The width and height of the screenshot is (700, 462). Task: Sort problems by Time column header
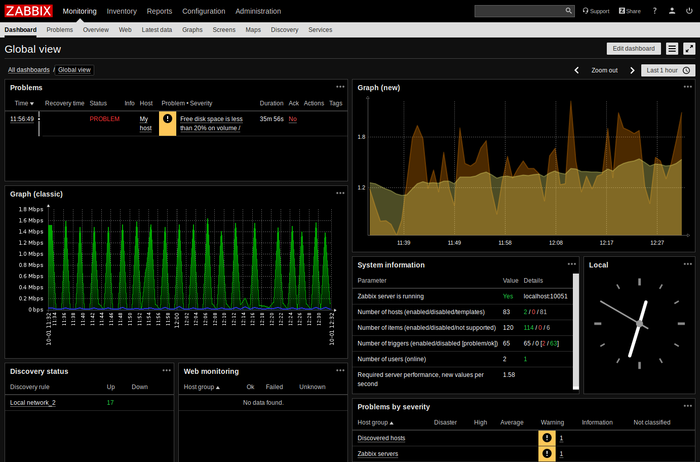pyautogui.click(x=24, y=103)
